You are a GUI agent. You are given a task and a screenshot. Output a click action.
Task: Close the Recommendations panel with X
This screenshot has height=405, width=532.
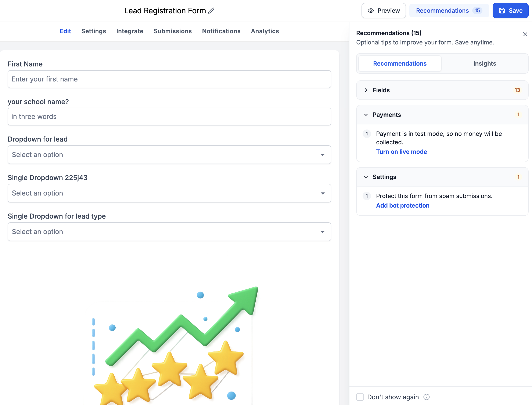click(525, 34)
